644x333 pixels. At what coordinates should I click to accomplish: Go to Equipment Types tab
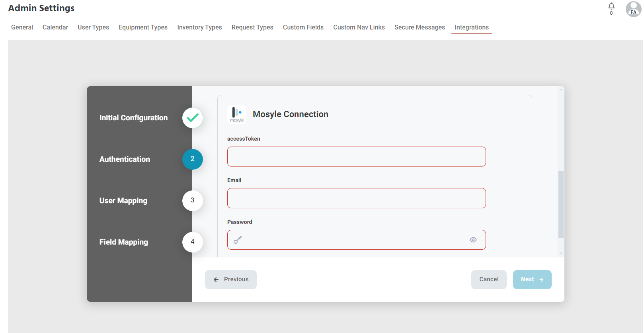click(143, 27)
